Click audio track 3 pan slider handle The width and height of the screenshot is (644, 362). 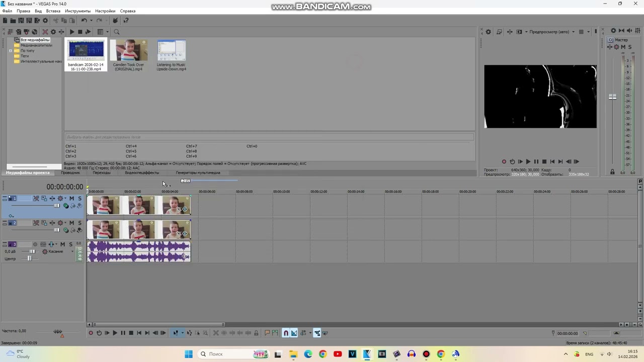point(30,258)
